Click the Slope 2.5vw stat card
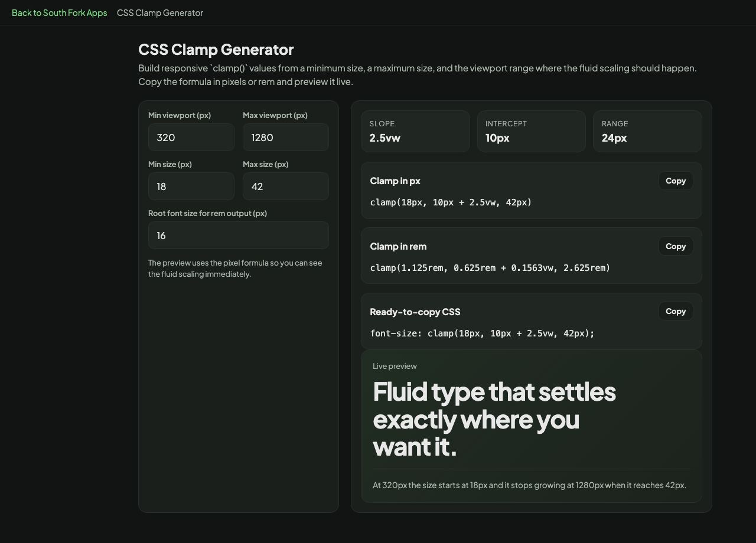The height and width of the screenshot is (543, 756). [x=415, y=131]
